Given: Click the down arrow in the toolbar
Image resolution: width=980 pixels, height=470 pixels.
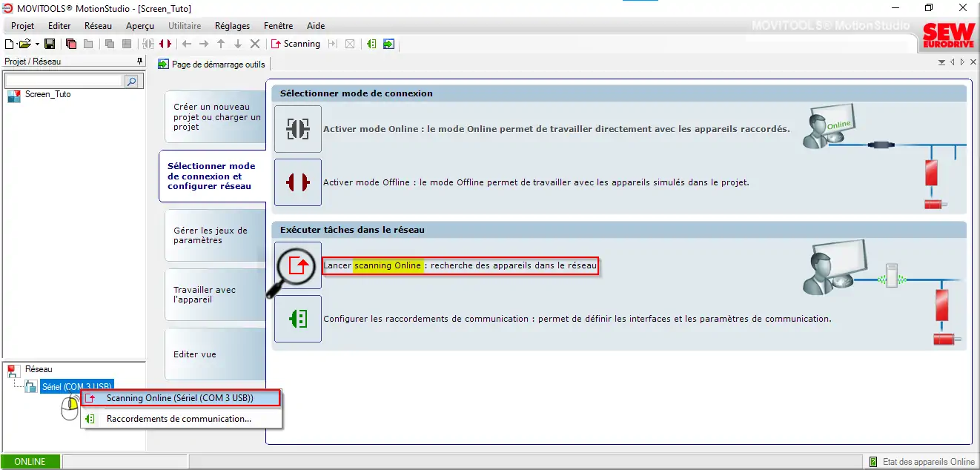Looking at the screenshot, I should [x=238, y=44].
